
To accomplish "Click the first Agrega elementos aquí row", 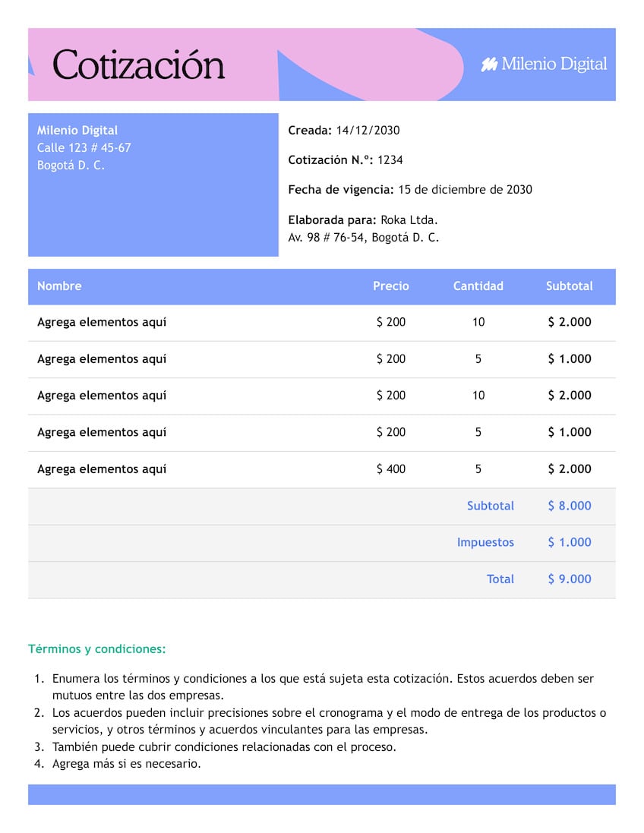I will [x=102, y=322].
